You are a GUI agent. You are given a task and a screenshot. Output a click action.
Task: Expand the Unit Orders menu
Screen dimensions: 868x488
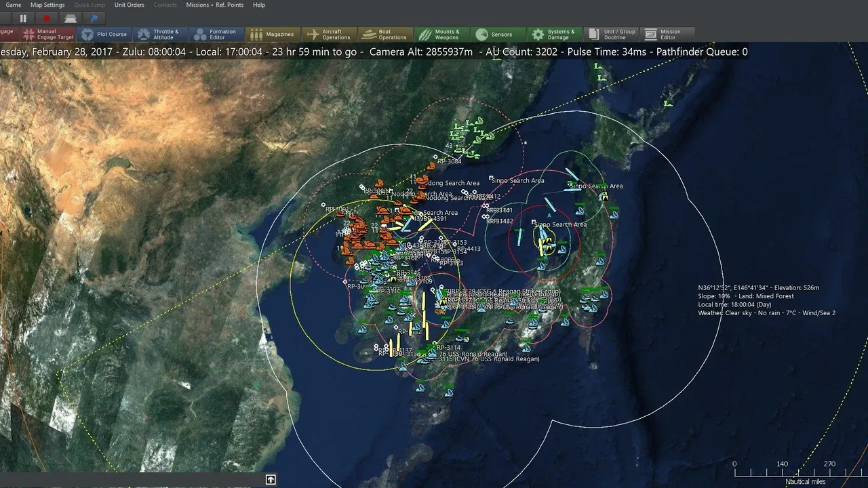[x=129, y=5]
